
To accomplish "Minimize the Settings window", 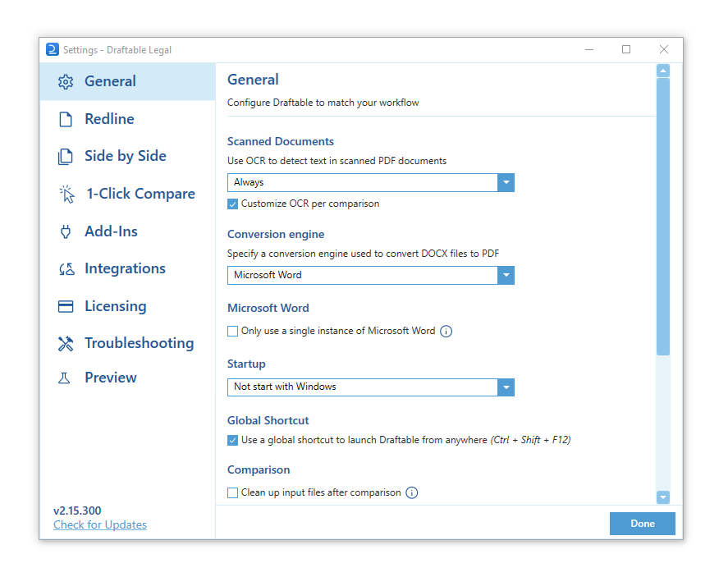I will tap(589, 50).
